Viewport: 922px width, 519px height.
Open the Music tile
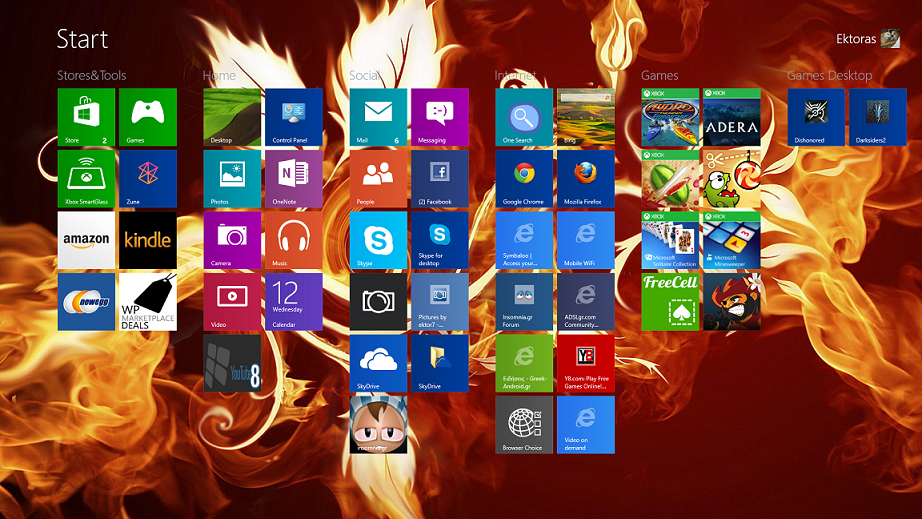(293, 240)
